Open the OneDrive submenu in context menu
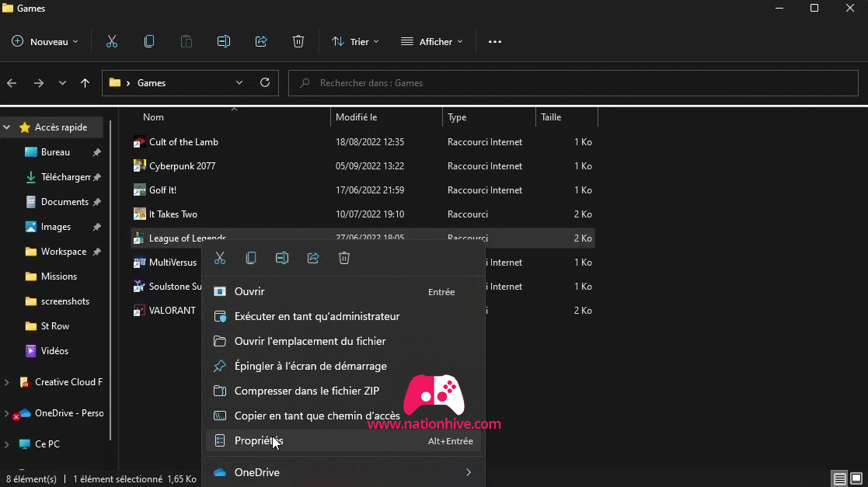The image size is (868, 487). coord(343,472)
